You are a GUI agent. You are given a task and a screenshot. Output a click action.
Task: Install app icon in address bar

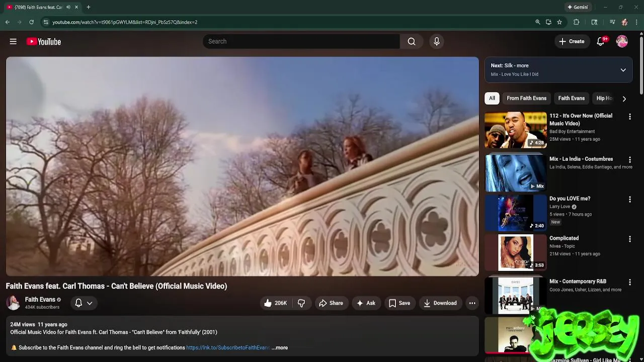point(548,22)
